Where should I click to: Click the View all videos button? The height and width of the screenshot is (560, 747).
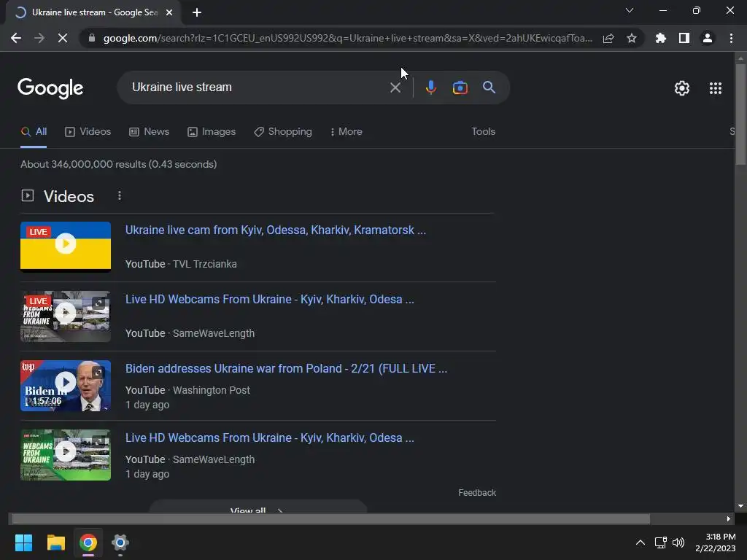[x=258, y=507]
